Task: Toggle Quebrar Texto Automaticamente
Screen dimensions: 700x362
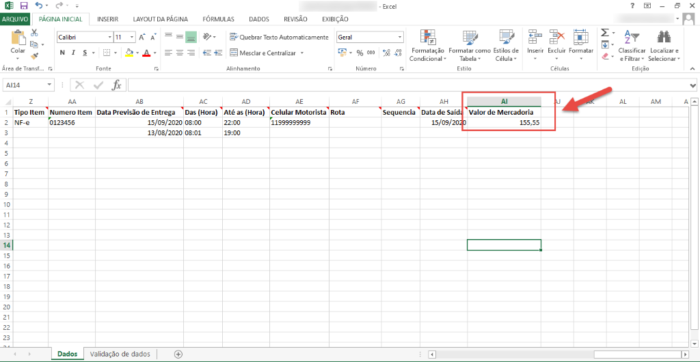Action: (x=279, y=37)
